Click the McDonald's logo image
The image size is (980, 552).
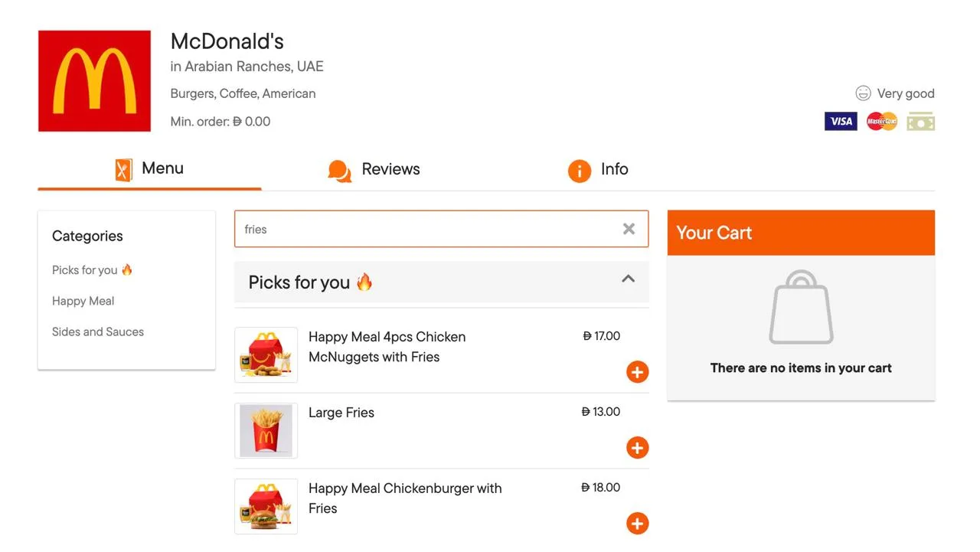coord(94,81)
